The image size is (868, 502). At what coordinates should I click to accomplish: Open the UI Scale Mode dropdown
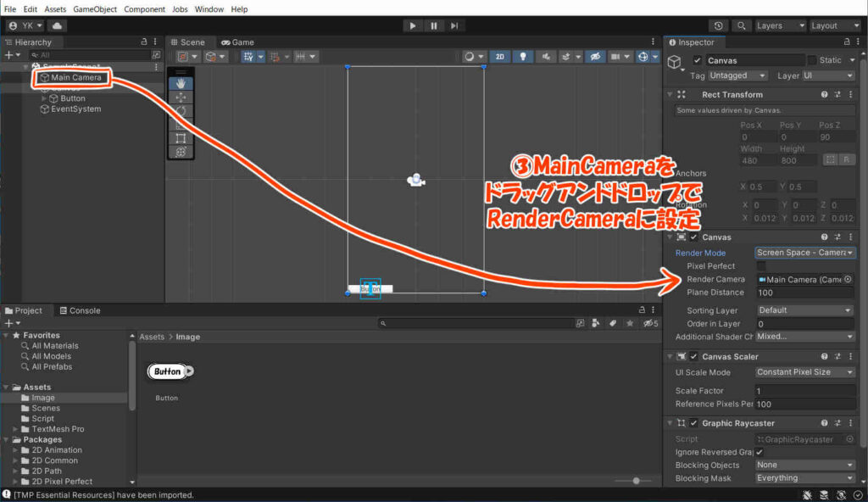(805, 372)
